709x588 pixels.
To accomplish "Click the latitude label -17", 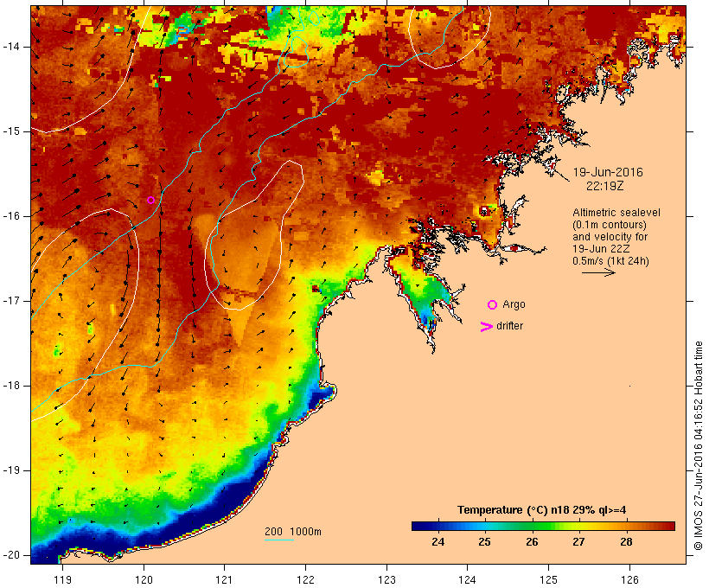I will (x=10, y=301).
